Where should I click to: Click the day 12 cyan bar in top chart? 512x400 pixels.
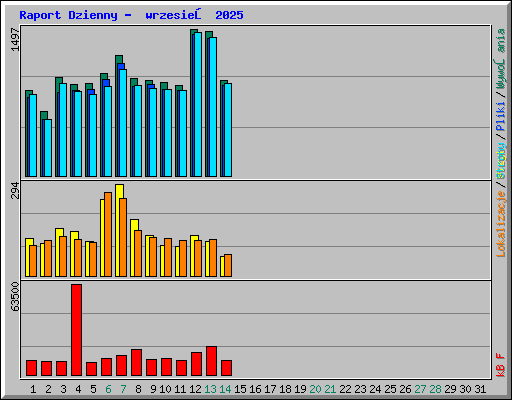(x=198, y=104)
